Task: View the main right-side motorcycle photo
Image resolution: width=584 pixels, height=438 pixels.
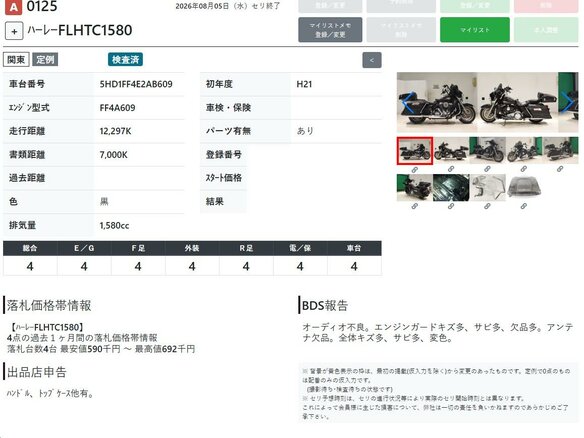Action: tap(517, 102)
